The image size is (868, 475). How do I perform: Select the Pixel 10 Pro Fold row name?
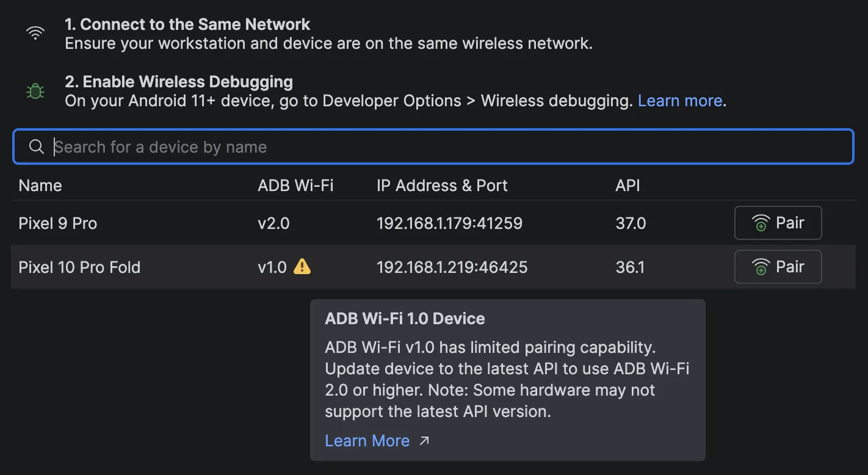pos(79,267)
